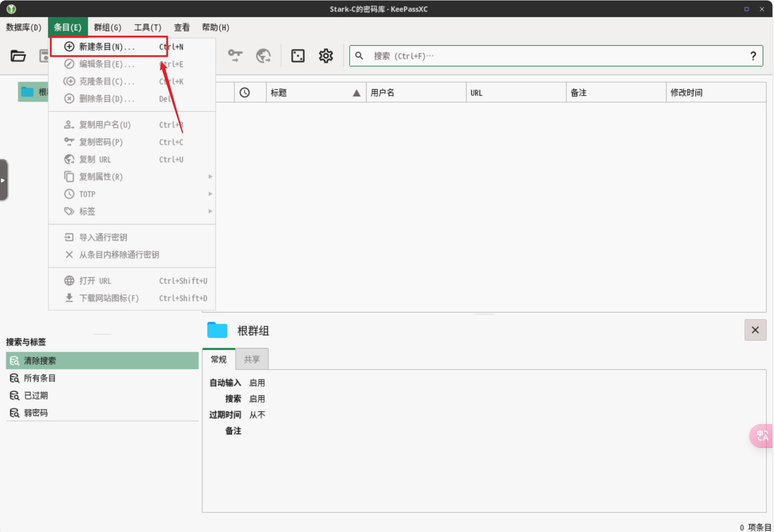Screen dimensions: 774x532
Task: Choose 克隆条目(C)... menu entry
Action: click(x=132, y=81)
